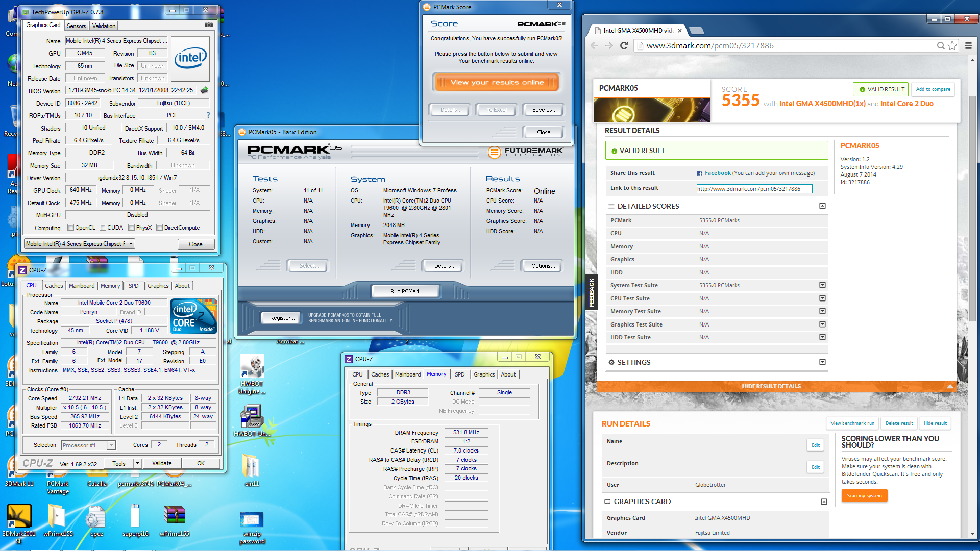Collapse the Detailed Scores section
980x551 pixels.
pyautogui.click(x=822, y=206)
